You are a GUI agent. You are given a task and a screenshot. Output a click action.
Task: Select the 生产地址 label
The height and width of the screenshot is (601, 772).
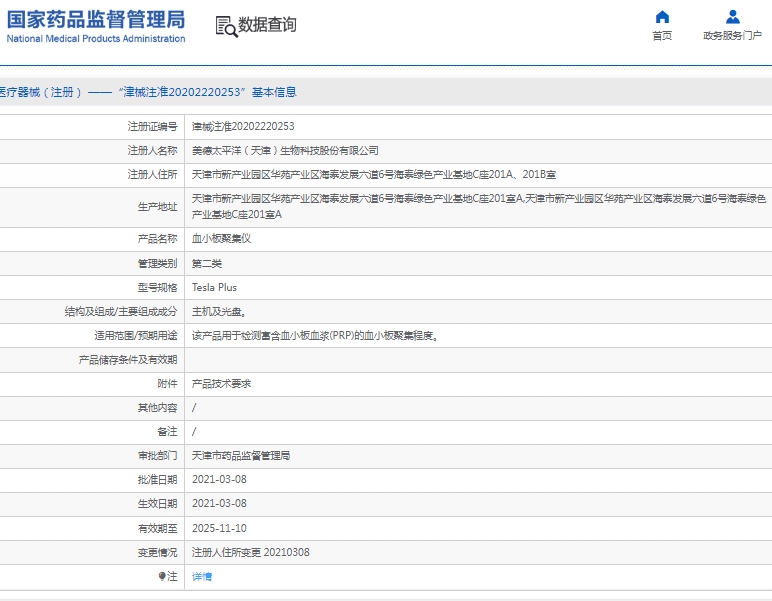pyautogui.click(x=158, y=207)
